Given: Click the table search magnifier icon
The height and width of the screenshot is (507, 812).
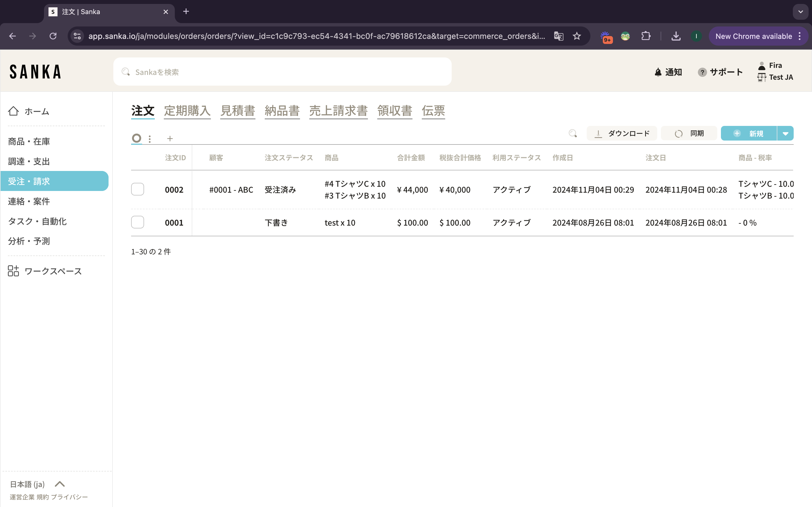Looking at the screenshot, I should tap(573, 134).
